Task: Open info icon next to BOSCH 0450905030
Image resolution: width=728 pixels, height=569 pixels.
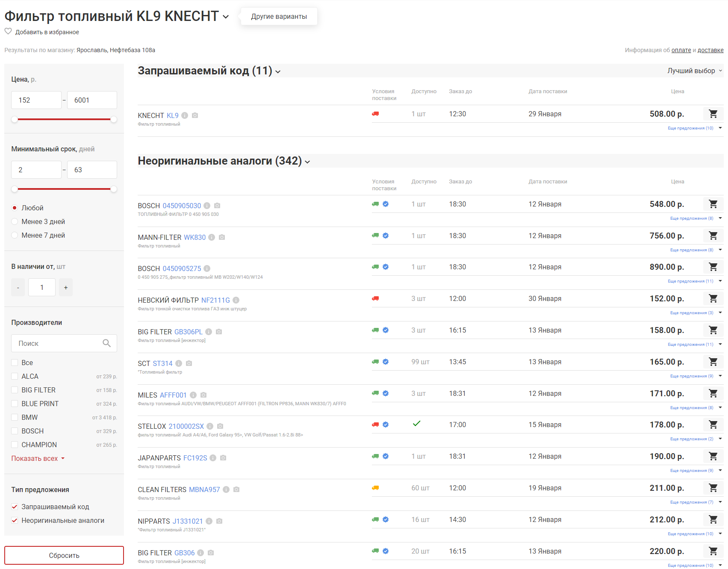Action: point(207,206)
